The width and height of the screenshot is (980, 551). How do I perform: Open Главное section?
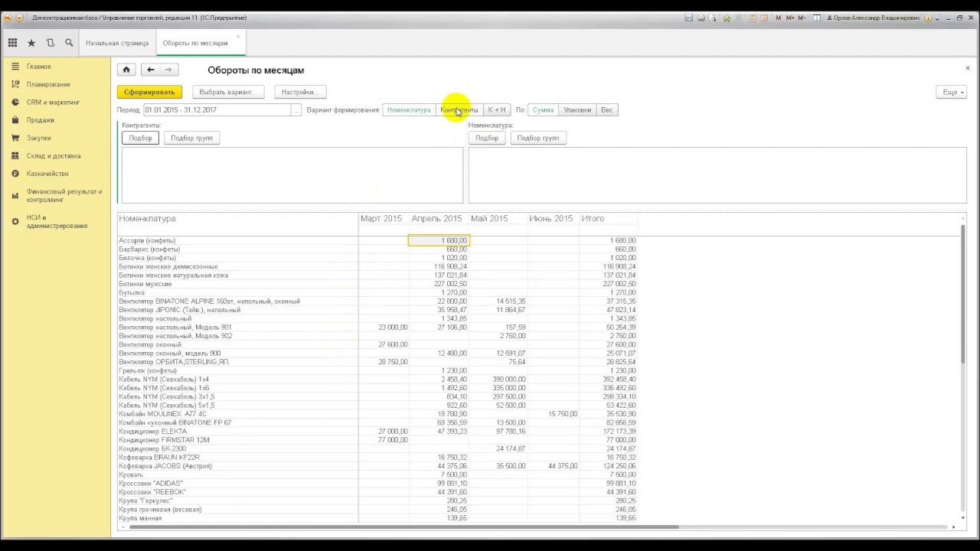point(39,67)
